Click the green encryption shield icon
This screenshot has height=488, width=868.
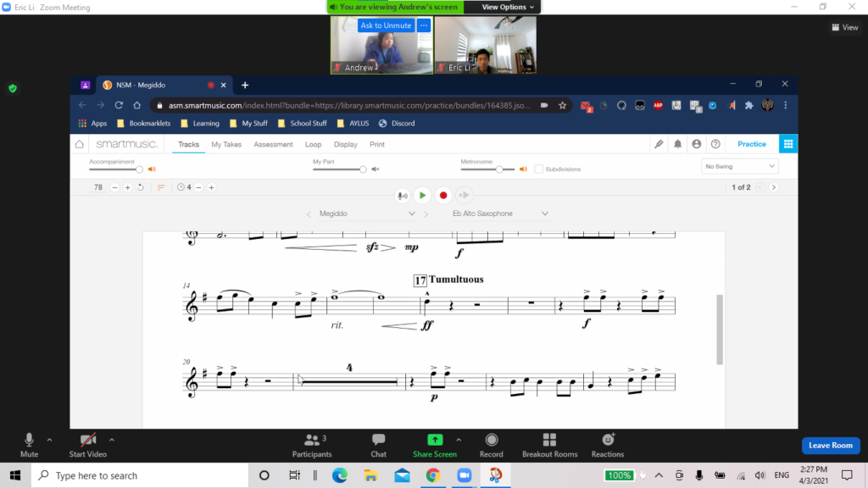coord(13,88)
